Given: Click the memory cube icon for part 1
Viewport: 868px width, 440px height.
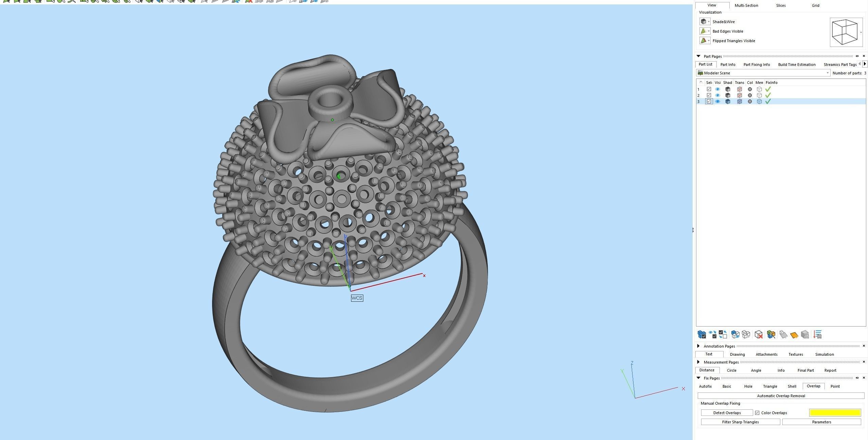Looking at the screenshot, I should click(x=759, y=89).
